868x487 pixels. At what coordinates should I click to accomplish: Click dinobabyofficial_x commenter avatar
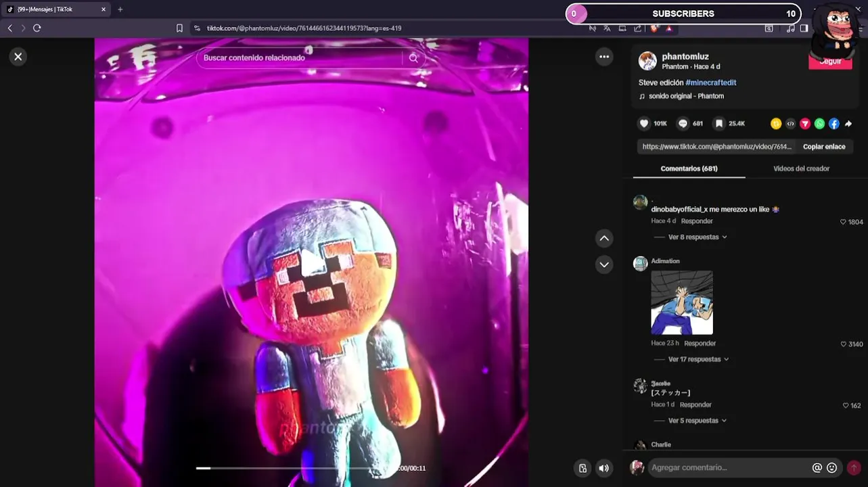640,202
